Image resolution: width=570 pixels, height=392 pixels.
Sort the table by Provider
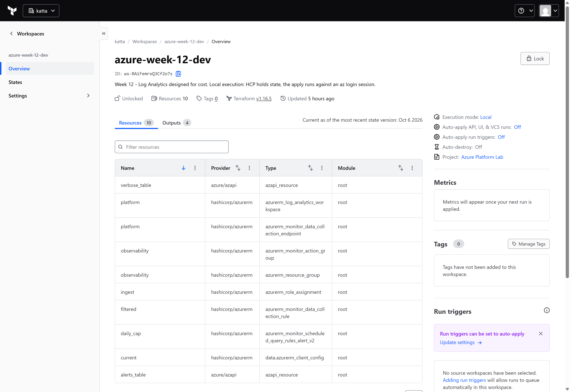(x=238, y=168)
